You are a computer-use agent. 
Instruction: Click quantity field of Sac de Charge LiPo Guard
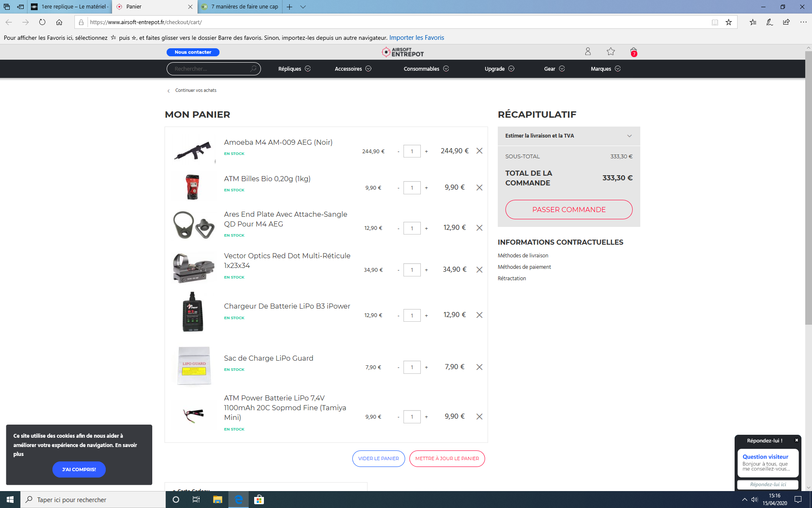412,367
